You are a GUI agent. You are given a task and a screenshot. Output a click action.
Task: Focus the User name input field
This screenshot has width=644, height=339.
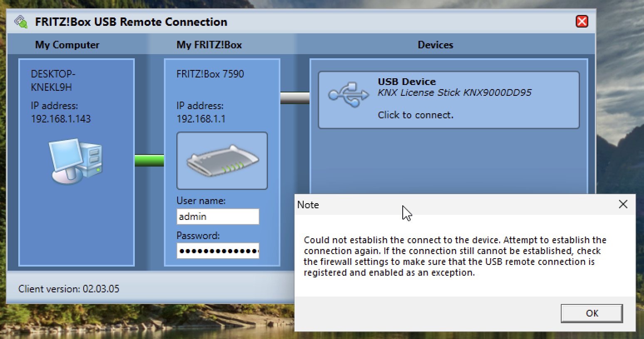tap(218, 217)
